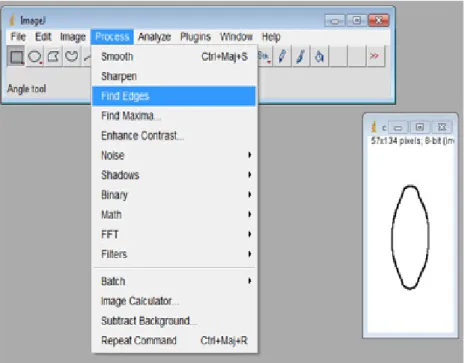Expand the Shadows submenu

[x=174, y=175]
